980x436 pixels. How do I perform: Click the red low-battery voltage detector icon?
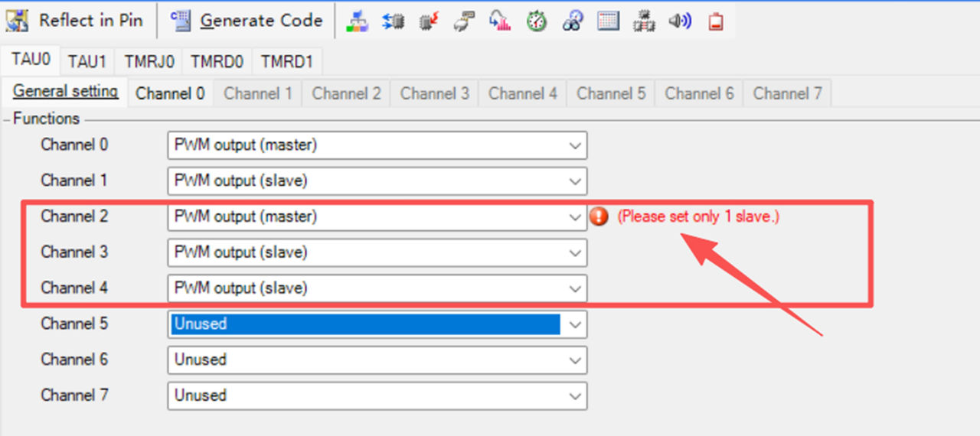[x=715, y=21]
